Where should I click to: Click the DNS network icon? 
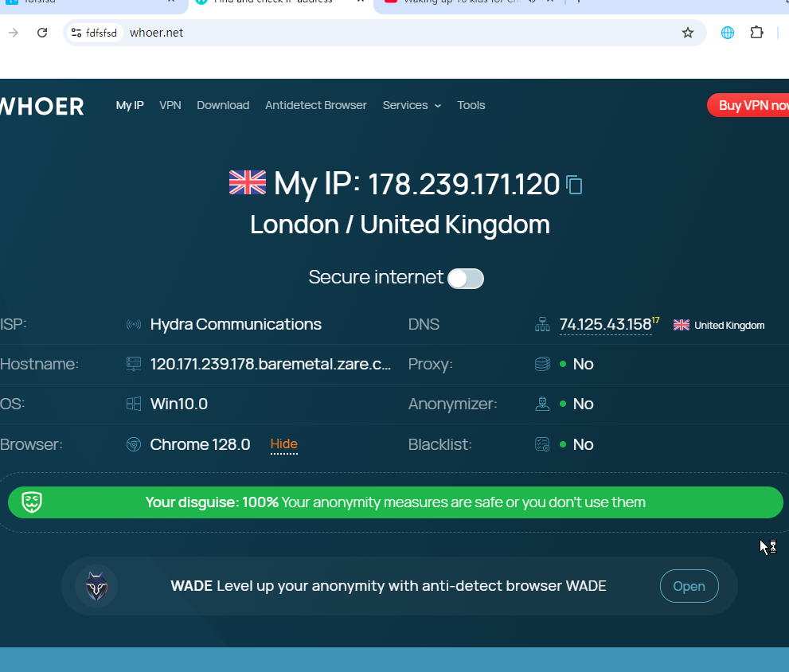click(x=542, y=325)
